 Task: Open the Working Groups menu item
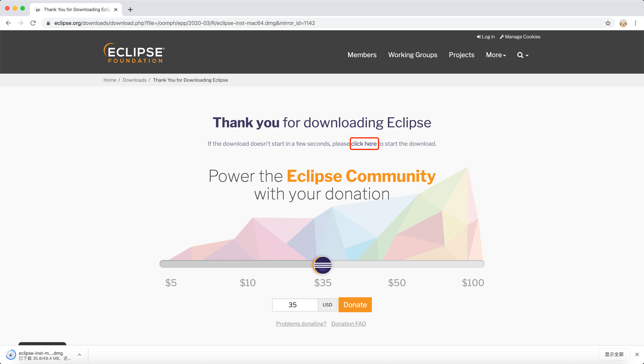412,55
